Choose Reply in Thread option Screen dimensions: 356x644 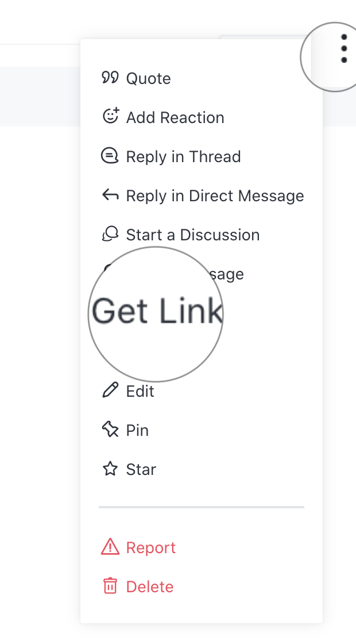pyautogui.click(x=183, y=157)
